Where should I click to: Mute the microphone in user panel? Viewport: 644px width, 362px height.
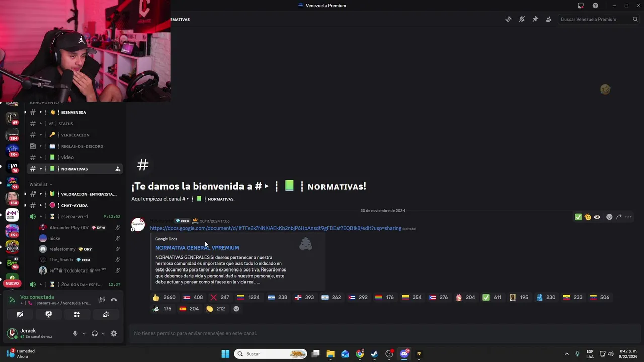pyautogui.click(x=75, y=333)
